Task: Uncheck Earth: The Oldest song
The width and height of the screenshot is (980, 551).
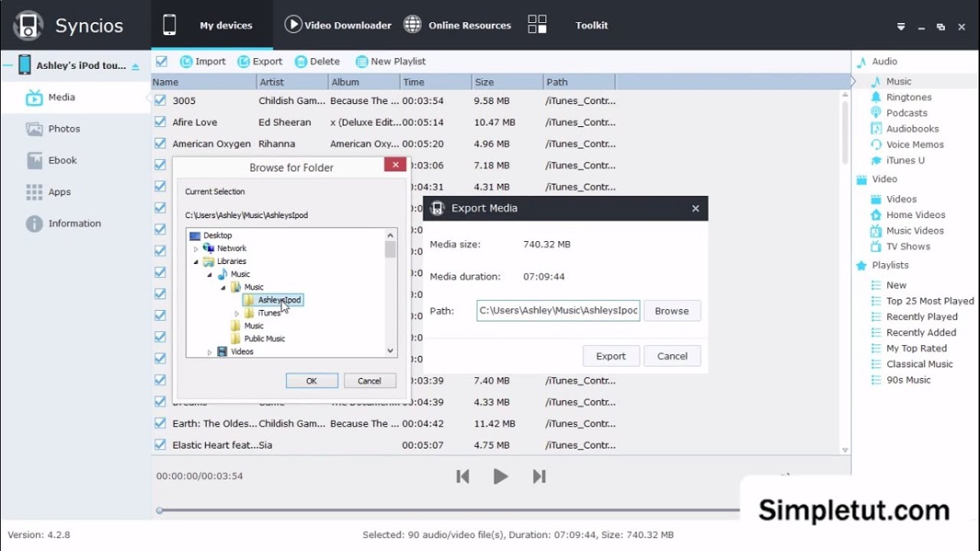Action: coord(160,423)
